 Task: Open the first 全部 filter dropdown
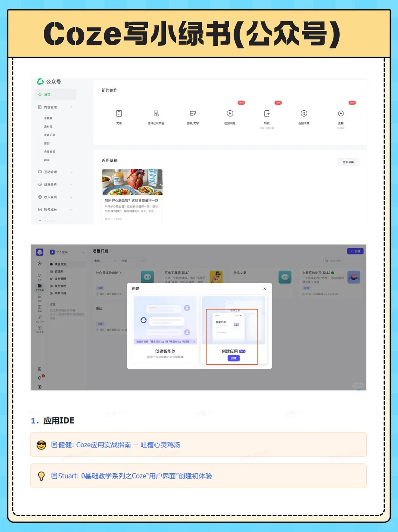pos(105,261)
